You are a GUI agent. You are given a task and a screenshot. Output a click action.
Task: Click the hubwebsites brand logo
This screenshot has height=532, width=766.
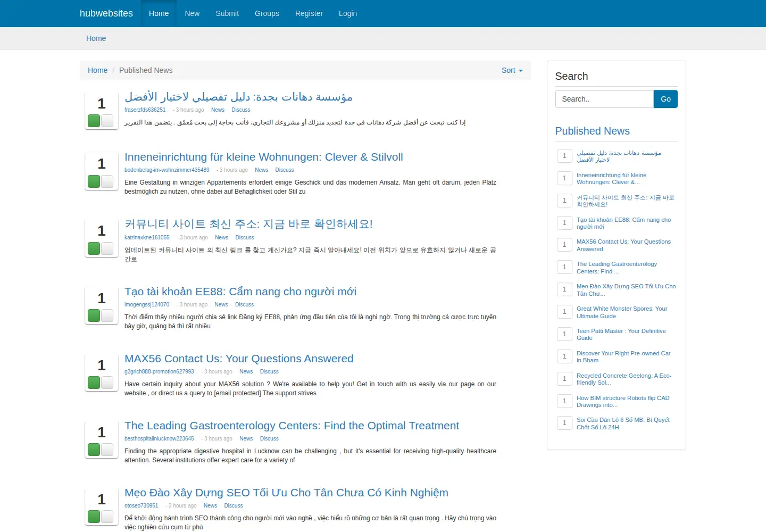(x=106, y=13)
